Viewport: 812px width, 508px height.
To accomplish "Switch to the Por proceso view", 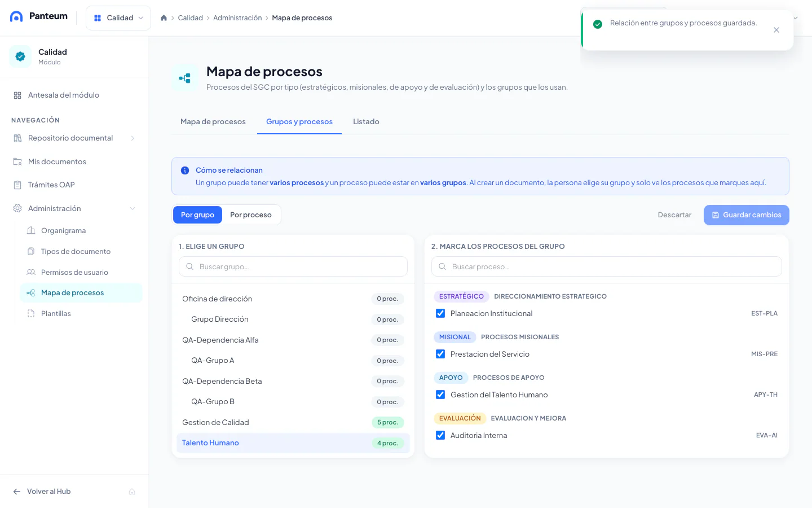I will point(251,215).
